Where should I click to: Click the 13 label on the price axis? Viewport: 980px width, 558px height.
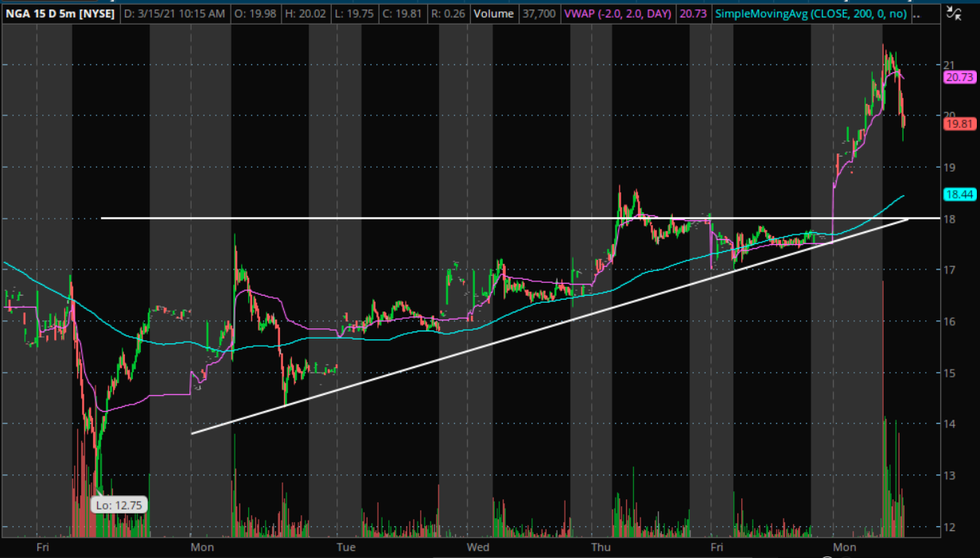(x=948, y=475)
